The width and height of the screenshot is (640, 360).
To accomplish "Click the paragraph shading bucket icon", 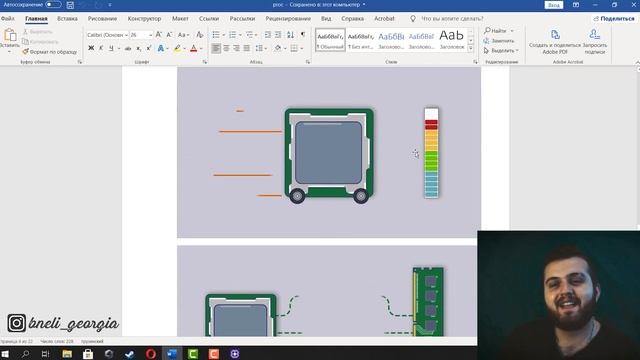I will (x=278, y=49).
